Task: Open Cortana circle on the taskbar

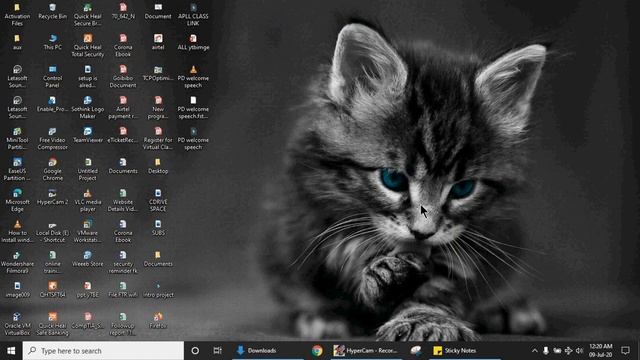Action: pos(195,351)
